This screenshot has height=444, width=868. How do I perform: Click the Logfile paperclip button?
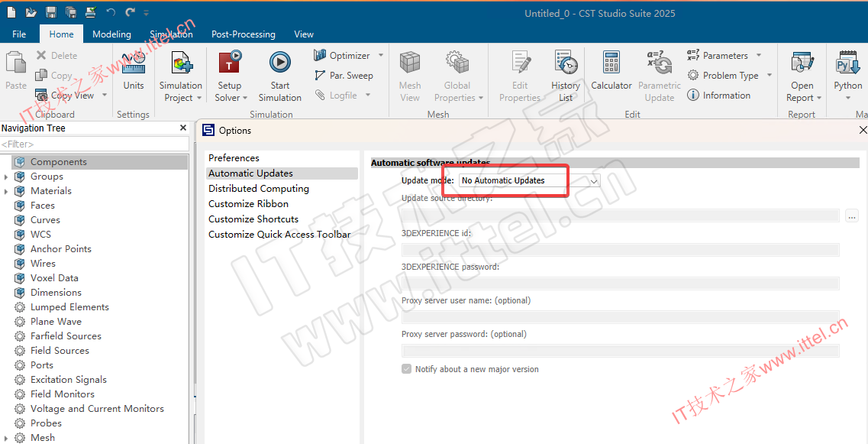(337, 96)
